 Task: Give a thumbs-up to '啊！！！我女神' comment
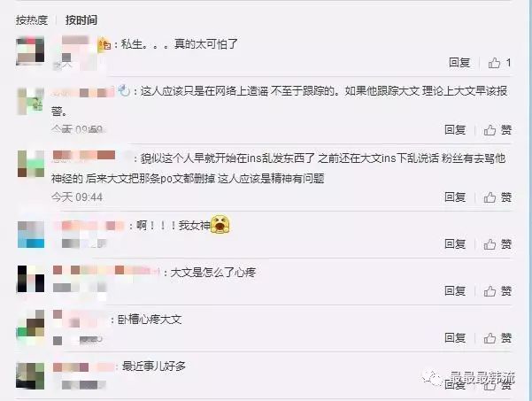click(x=497, y=244)
